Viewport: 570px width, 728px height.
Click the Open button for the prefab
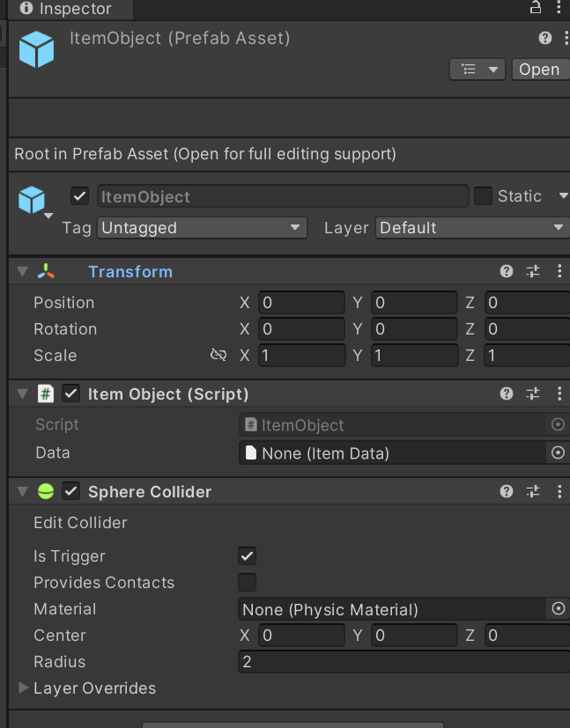540,69
